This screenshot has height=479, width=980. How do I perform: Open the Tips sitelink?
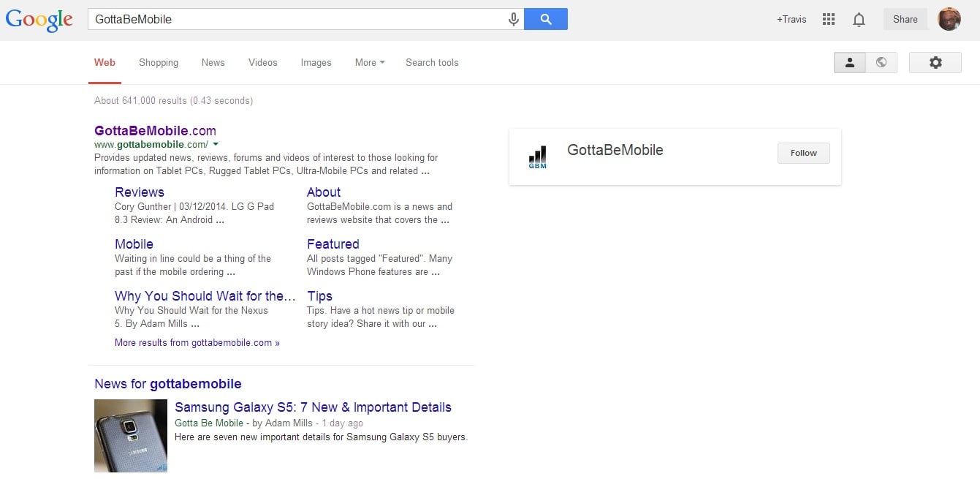(320, 296)
